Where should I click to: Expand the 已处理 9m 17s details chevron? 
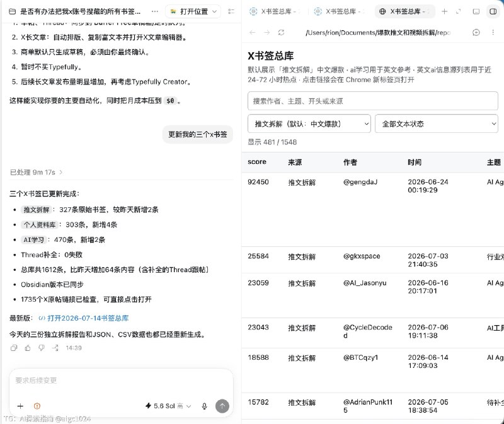(60, 172)
